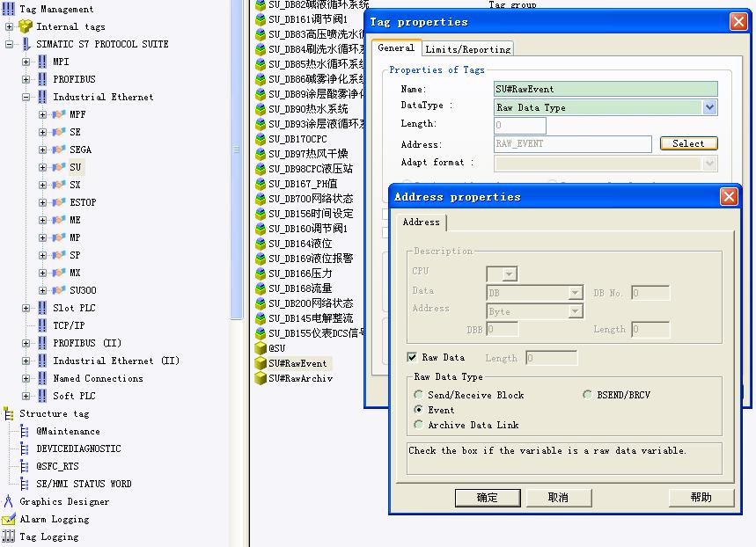The height and width of the screenshot is (547, 756).
Task: Click the Alarm Logging icon
Action: (9, 519)
